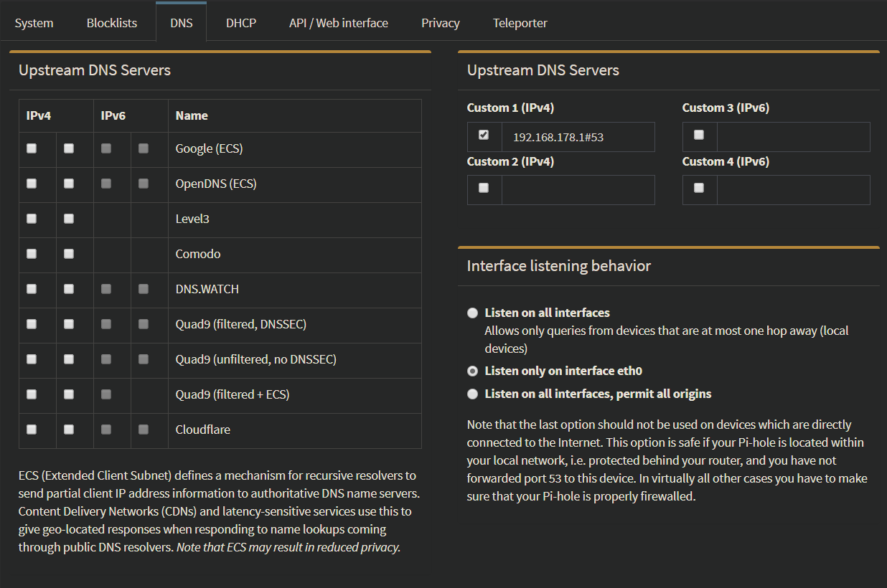Tick first IPv6 checkbox for Google (ECS)

(x=106, y=148)
